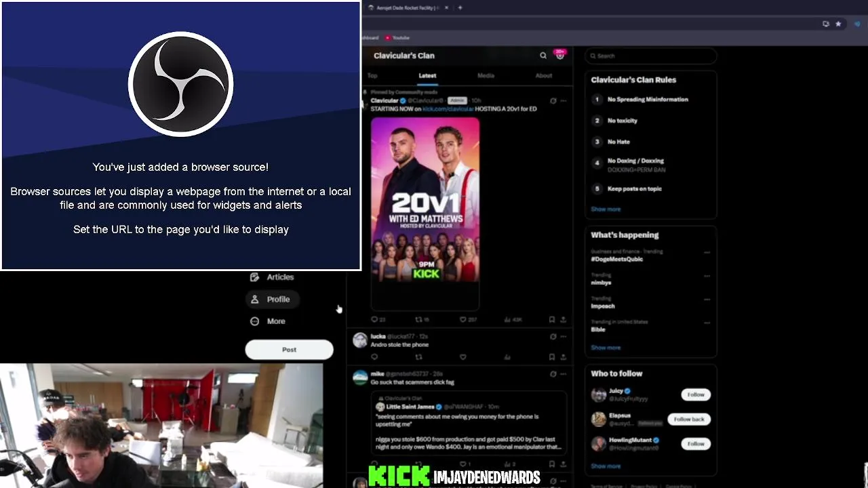Image resolution: width=868 pixels, height=488 pixels.
Task: Share lucka's post
Action: [563, 357]
